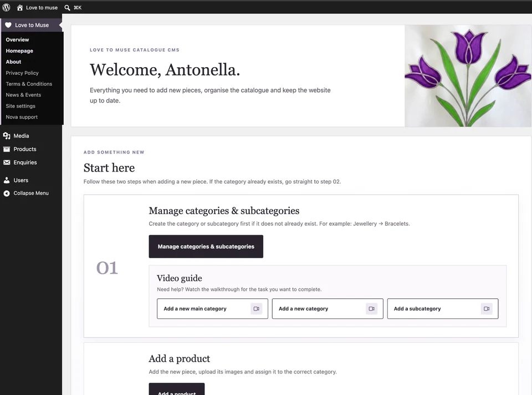Click the Add a product heading
Image resolution: width=532 pixels, height=395 pixels.
pyautogui.click(x=180, y=358)
